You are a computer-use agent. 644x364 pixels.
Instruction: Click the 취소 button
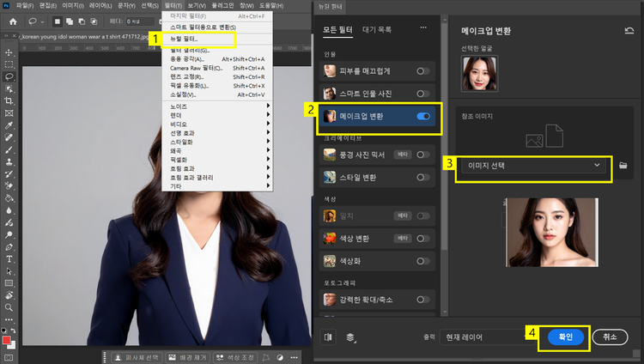[x=610, y=337]
